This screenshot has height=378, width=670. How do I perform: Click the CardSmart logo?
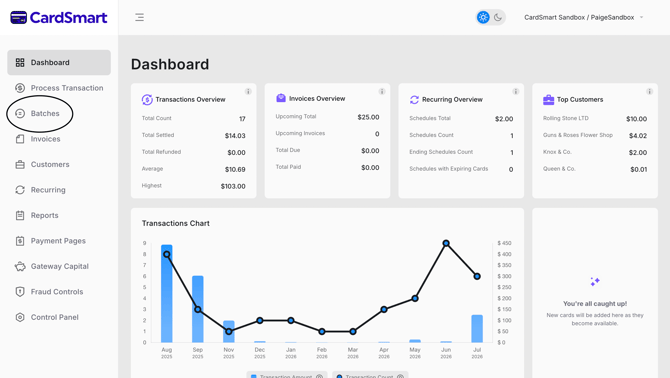(59, 18)
